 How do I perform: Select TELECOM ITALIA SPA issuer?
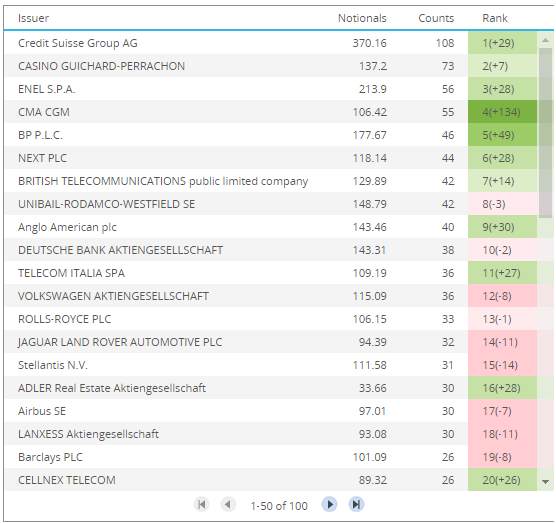point(71,273)
